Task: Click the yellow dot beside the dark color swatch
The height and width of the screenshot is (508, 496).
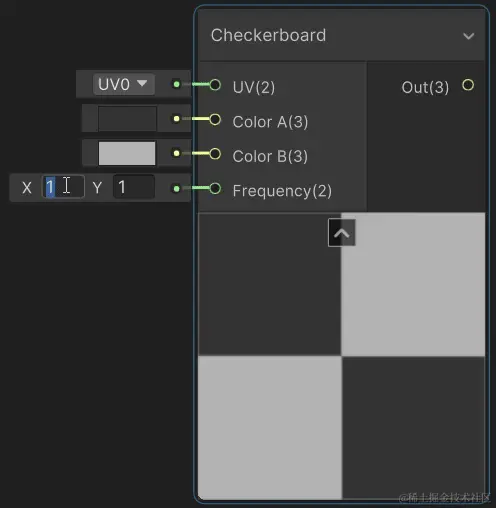Action: point(177,119)
